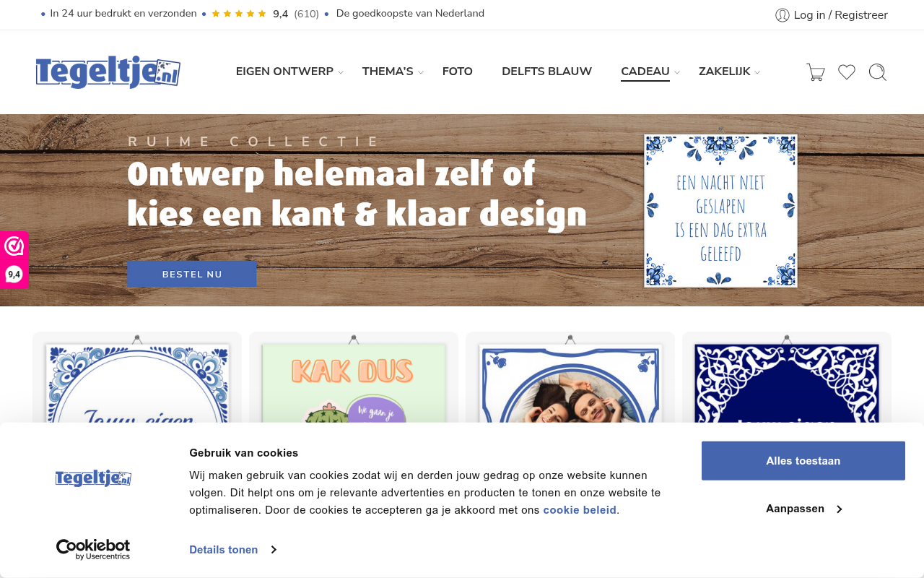The width and height of the screenshot is (924, 578).
Task: Click the hero tile image with quote
Action: tap(720, 211)
